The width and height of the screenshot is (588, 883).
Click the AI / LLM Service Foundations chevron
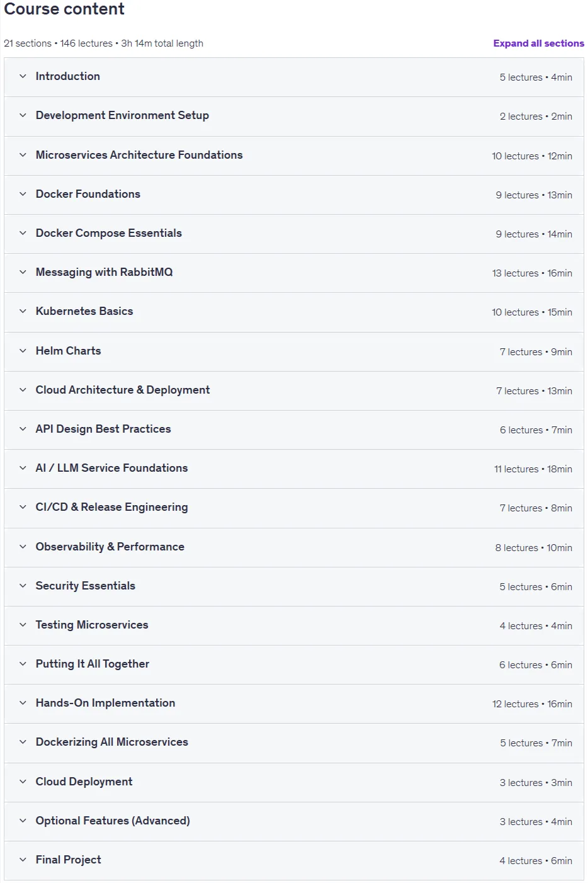pyautogui.click(x=23, y=468)
